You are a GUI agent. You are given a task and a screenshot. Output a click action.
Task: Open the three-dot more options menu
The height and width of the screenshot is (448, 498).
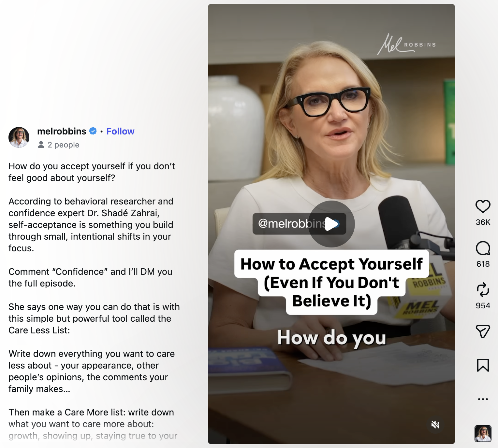[483, 399]
